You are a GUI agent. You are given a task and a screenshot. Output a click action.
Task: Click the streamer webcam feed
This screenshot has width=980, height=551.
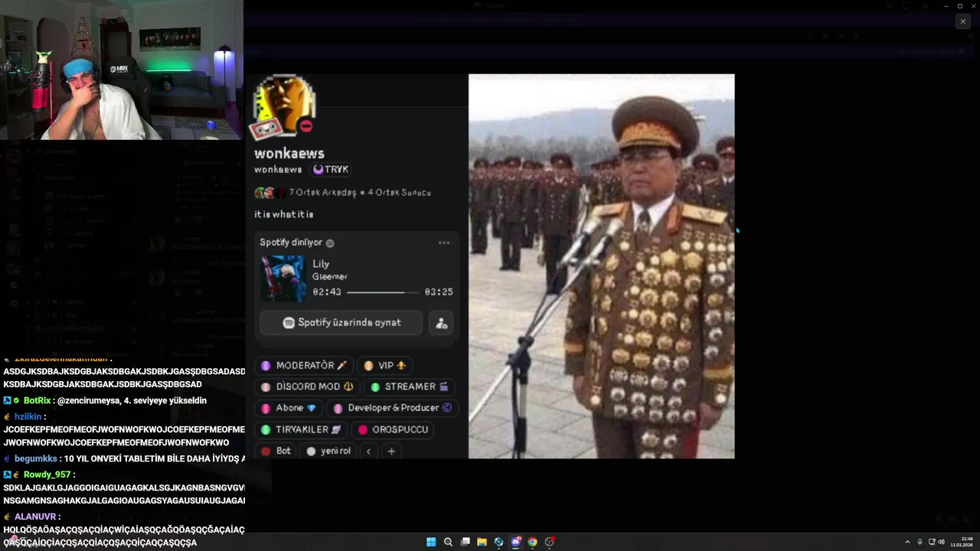[122, 70]
